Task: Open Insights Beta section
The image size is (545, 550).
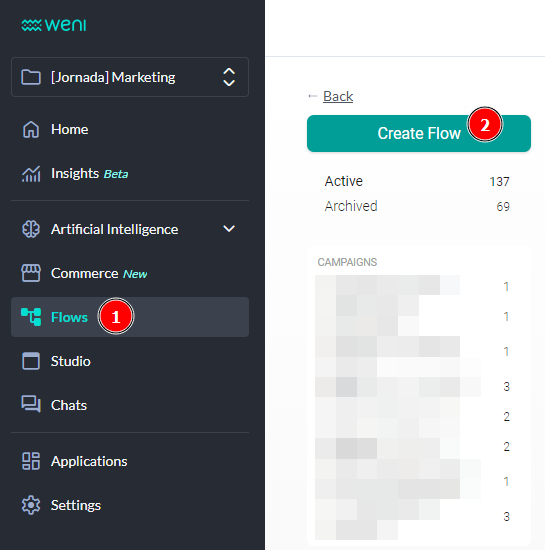Action: pos(130,174)
